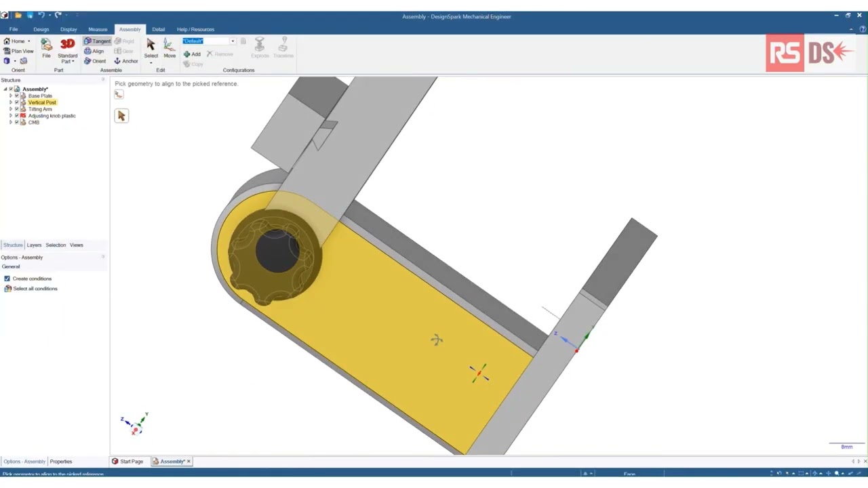Toggle Vertical Post visibility checkbox
Viewport: 868px width, 488px height.
point(17,102)
